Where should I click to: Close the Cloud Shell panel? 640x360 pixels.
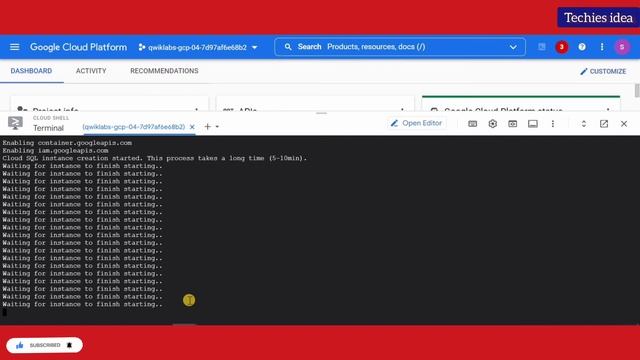click(624, 124)
